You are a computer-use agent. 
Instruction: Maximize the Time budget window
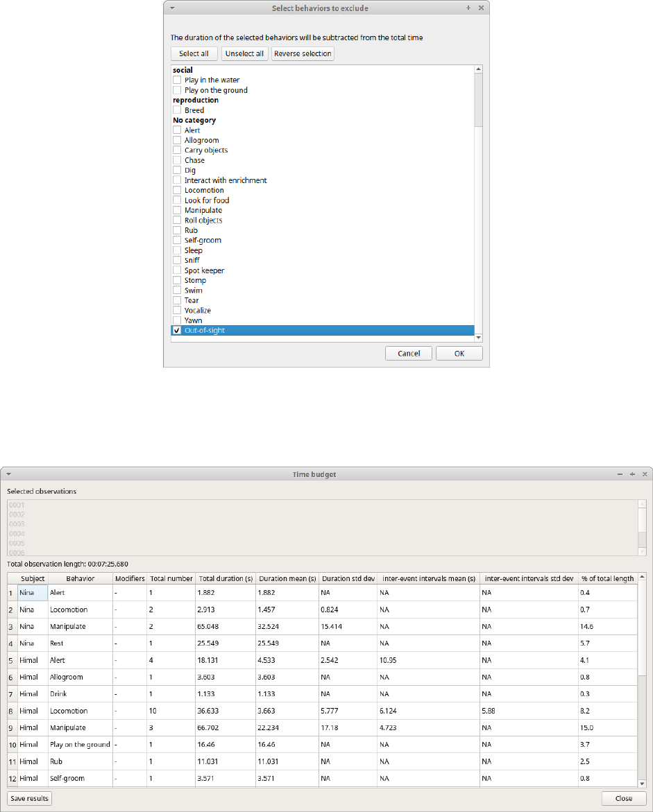click(632, 474)
